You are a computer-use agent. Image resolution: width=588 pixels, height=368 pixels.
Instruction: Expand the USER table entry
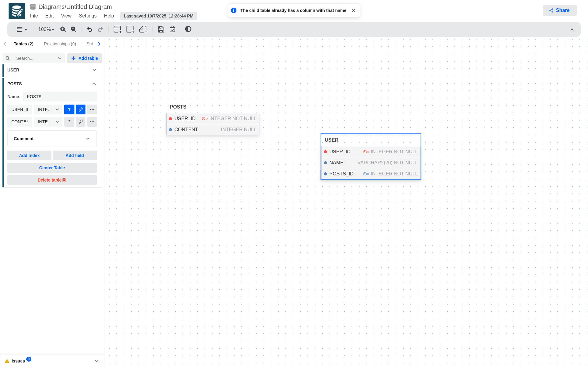[x=94, y=70]
